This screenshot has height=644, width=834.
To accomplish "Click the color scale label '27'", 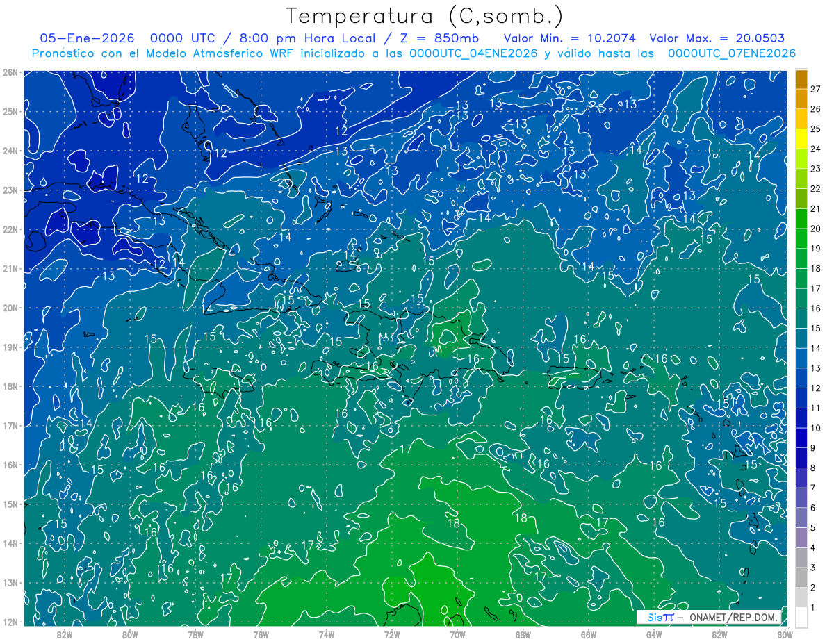I will pos(815,89).
